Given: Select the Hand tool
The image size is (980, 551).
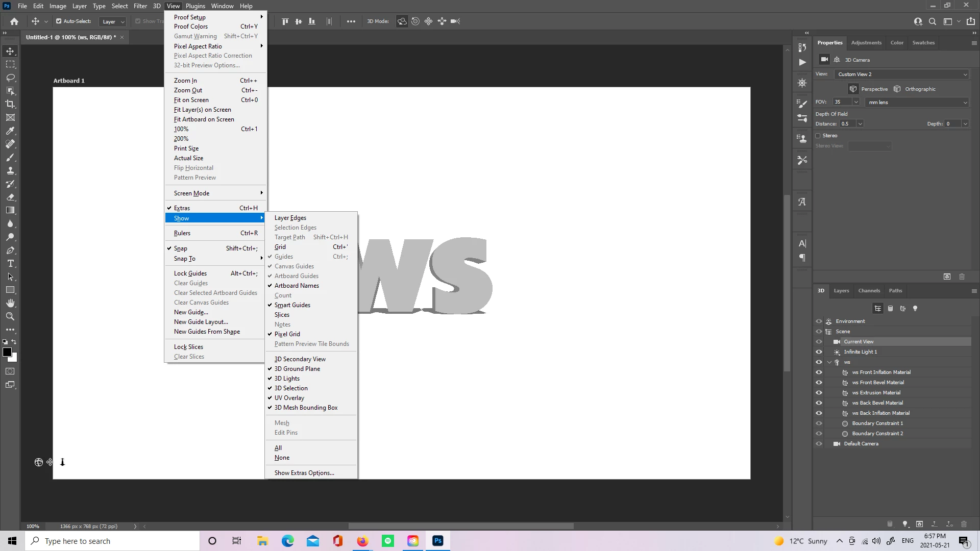Looking at the screenshot, I should tap(10, 303).
